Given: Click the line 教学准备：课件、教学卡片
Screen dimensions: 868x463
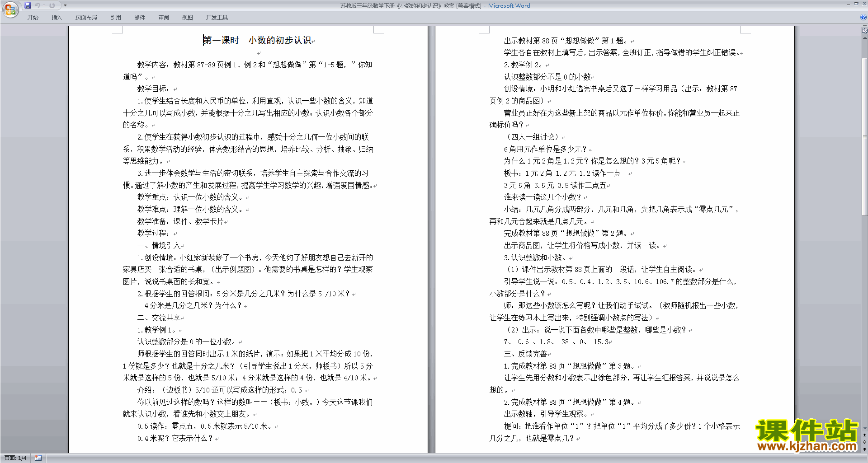Looking at the screenshot, I should click(x=181, y=221).
